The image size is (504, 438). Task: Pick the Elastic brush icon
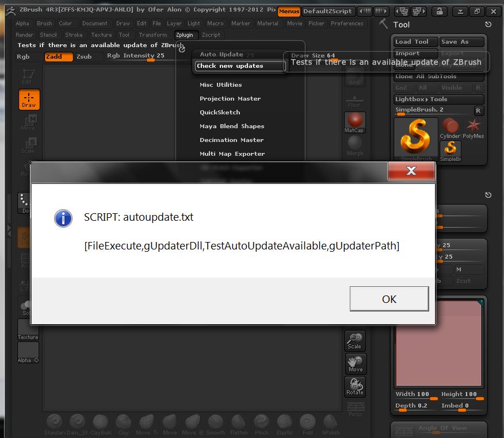tap(285, 424)
